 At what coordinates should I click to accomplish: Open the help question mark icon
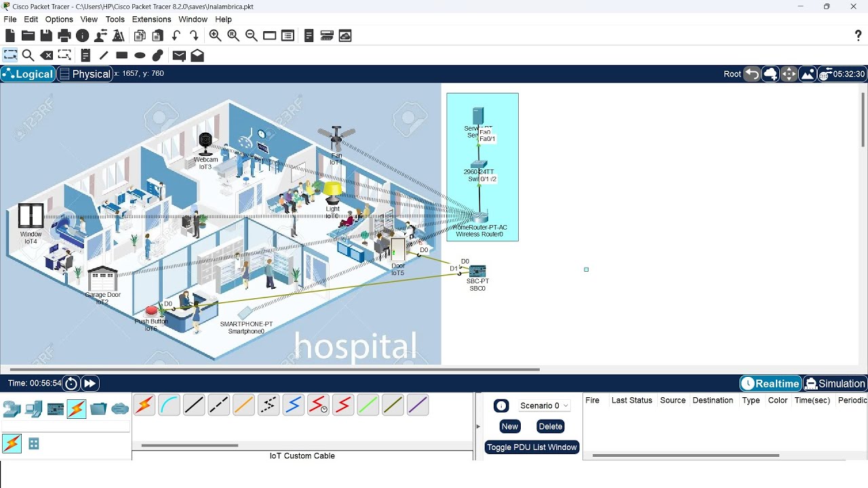tap(858, 36)
